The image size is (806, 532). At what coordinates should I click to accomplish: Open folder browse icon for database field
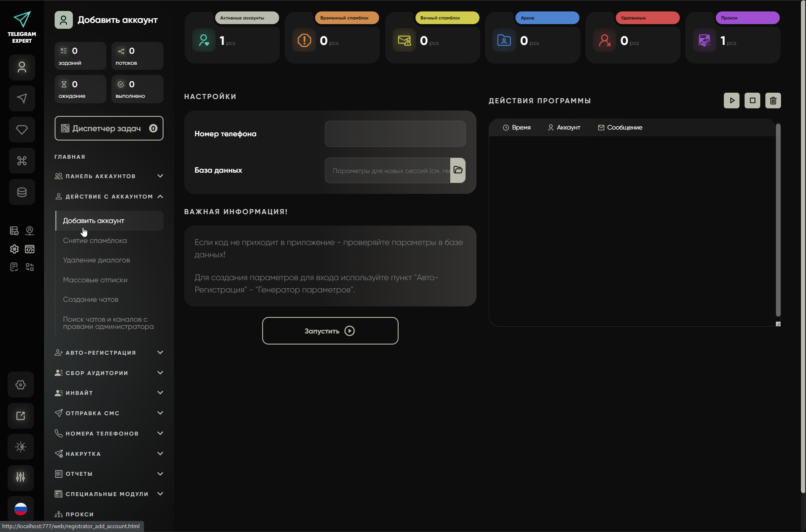pos(458,170)
